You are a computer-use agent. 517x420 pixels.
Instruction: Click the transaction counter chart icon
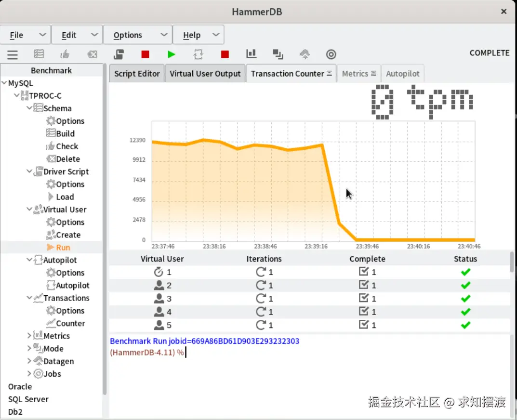(x=251, y=54)
